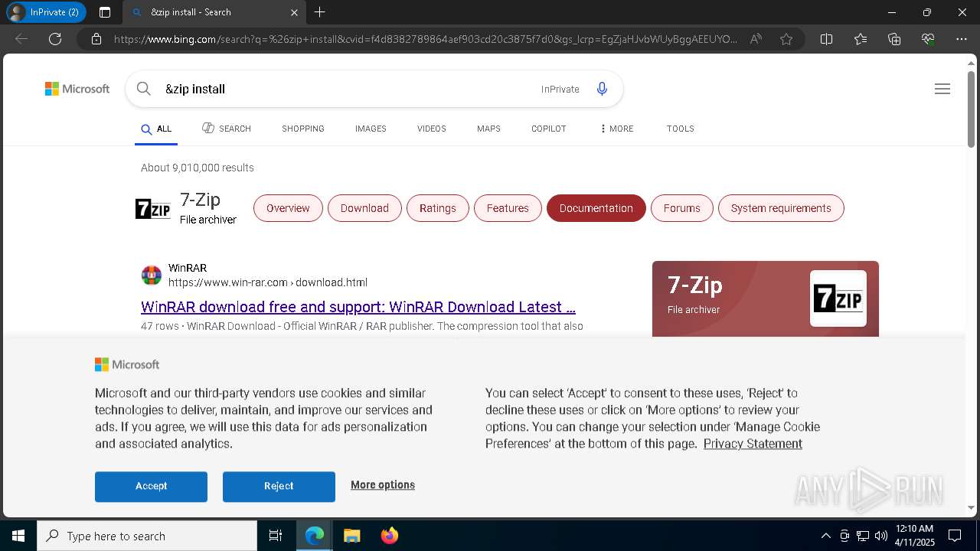Select the Download pill
Image resolution: width=980 pixels, height=551 pixels.
click(364, 208)
